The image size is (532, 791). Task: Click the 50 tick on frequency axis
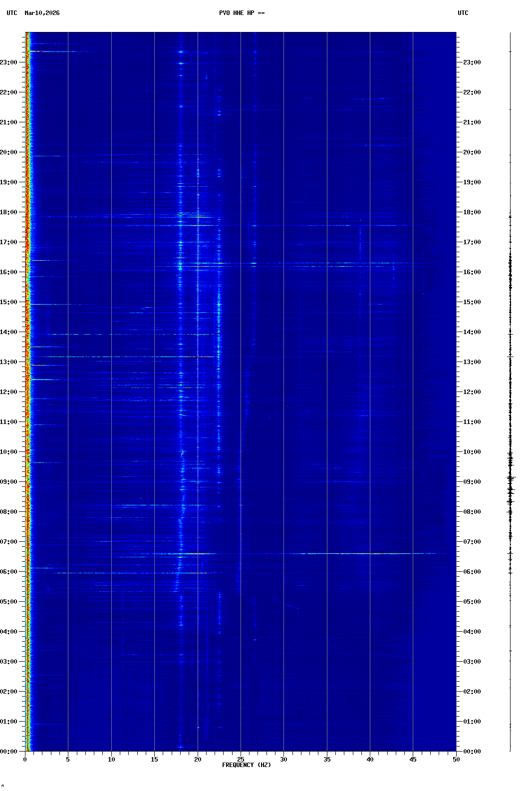[456, 759]
